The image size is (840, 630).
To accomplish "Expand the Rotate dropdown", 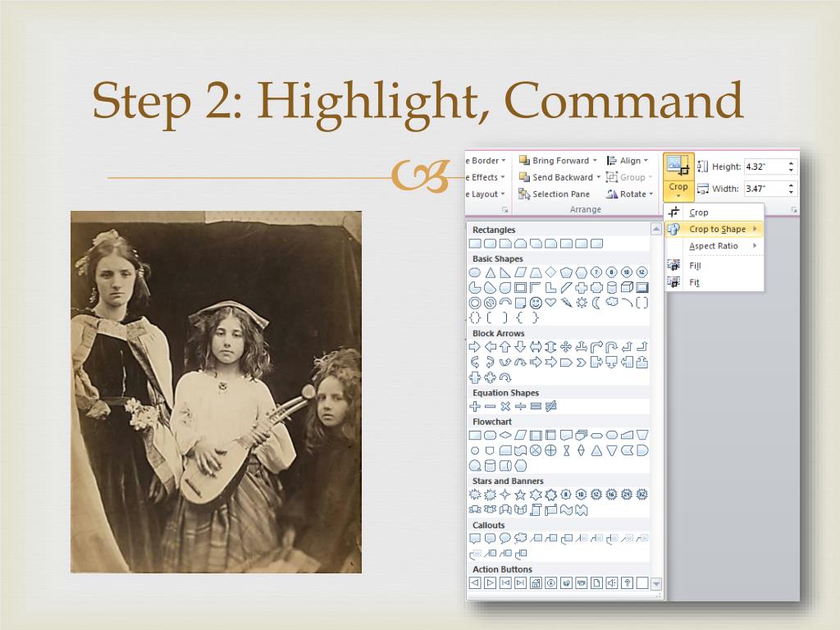I will coord(651,194).
